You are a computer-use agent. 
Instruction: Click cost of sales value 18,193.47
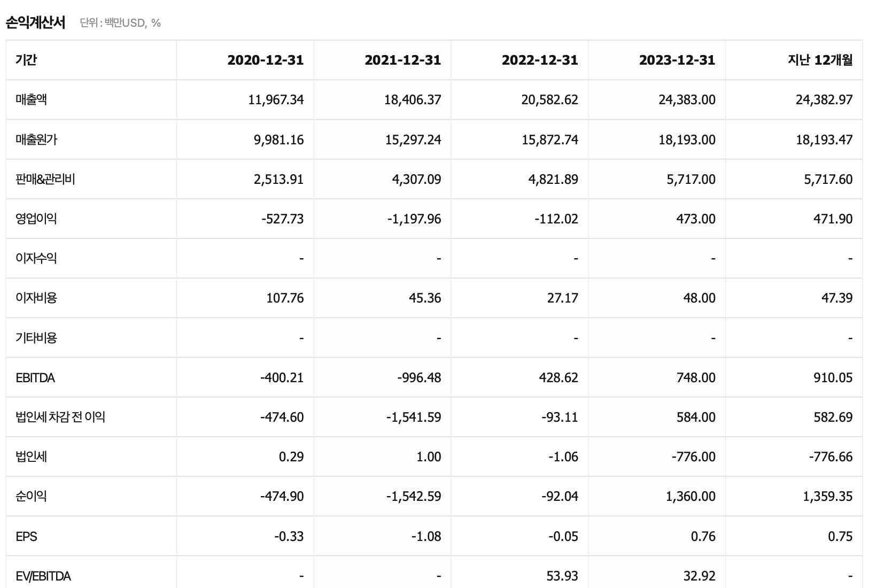tap(824, 140)
